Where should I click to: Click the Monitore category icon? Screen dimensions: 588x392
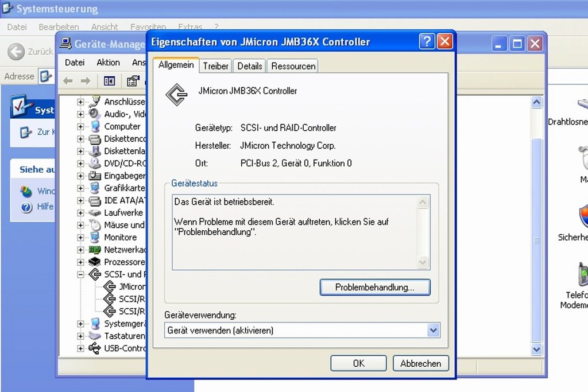coord(95,237)
